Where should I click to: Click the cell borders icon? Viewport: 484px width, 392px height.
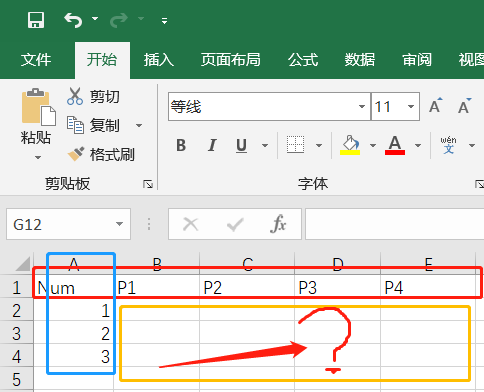295,145
